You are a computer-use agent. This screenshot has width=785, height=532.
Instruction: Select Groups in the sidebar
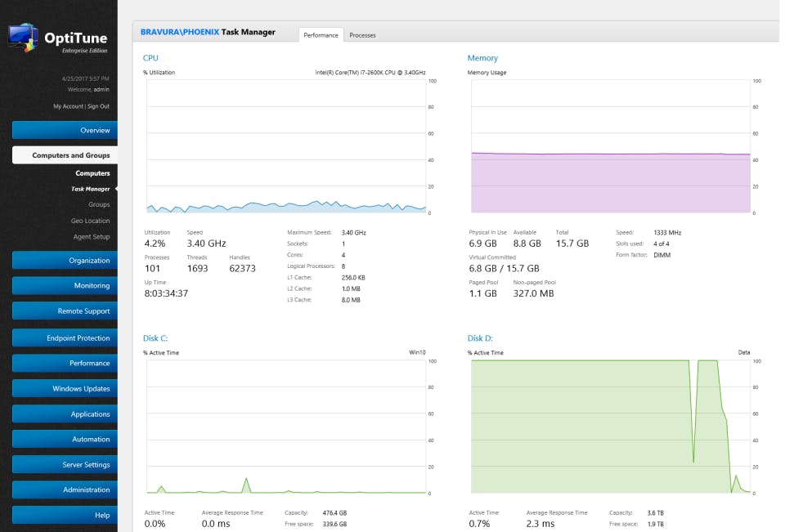(99, 204)
